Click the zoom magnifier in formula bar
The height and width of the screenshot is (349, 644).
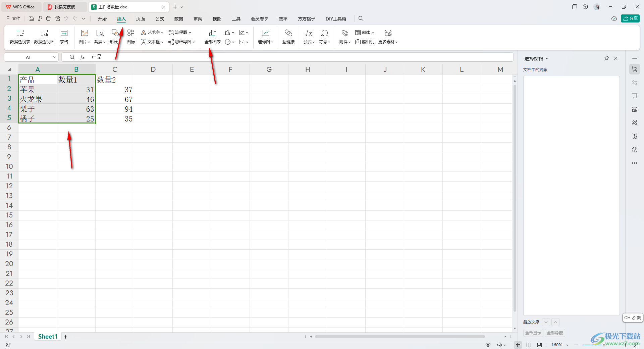pyautogui.click(x=72, y=57)
